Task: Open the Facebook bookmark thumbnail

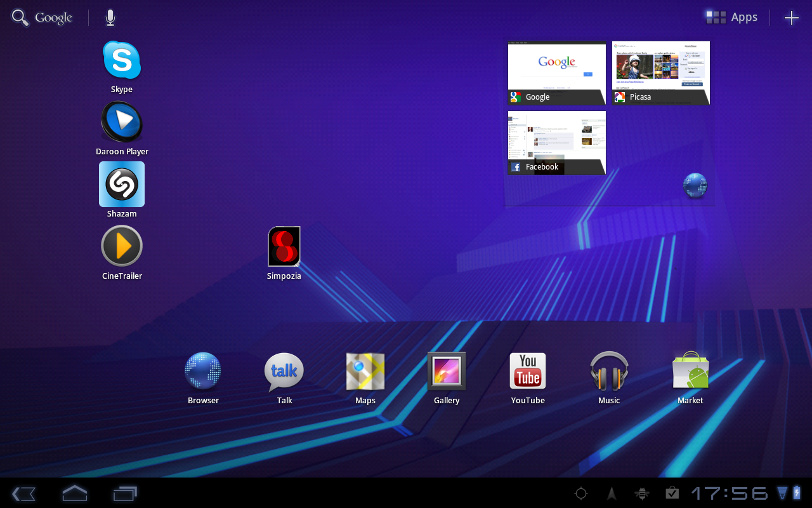Action: coord(557,142)
